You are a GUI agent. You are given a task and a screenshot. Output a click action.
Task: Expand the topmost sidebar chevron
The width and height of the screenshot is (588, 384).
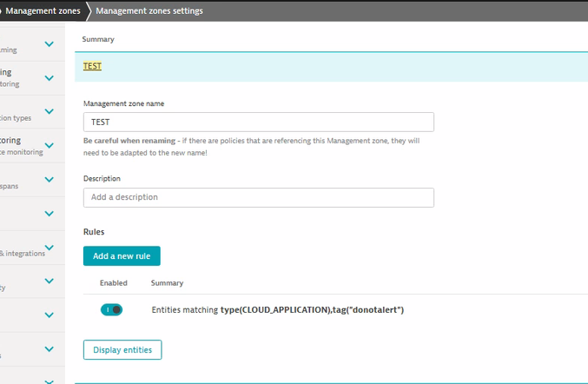[x=50, y=43]
